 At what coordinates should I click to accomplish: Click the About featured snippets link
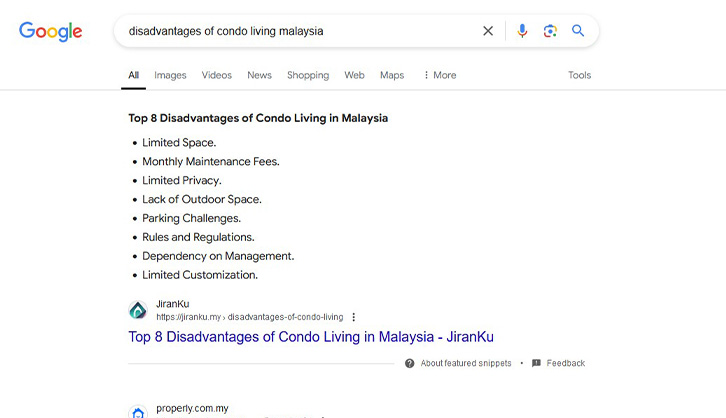tap(465, 363)
